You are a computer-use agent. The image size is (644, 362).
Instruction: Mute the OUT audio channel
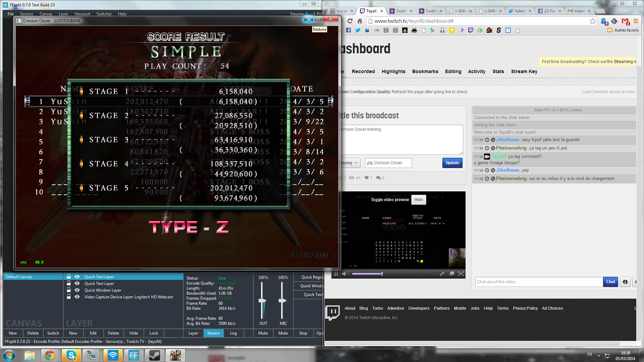(x=263, y=333)
